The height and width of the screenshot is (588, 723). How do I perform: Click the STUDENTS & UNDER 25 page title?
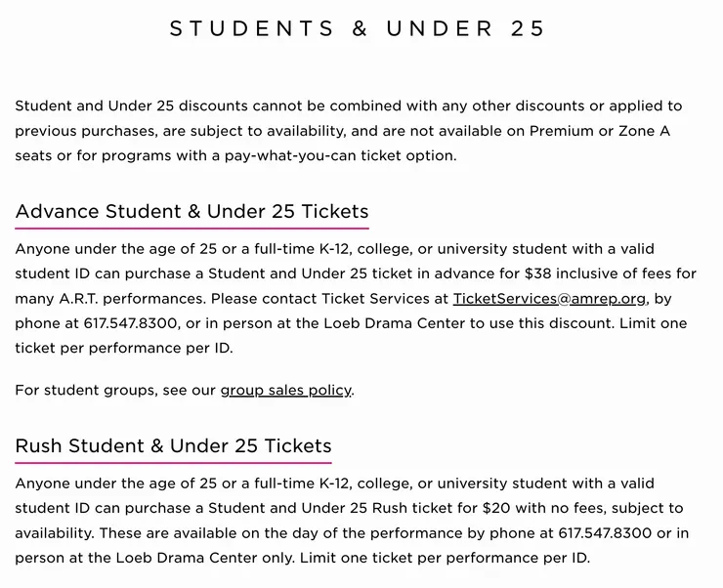[x=358, y=29]
